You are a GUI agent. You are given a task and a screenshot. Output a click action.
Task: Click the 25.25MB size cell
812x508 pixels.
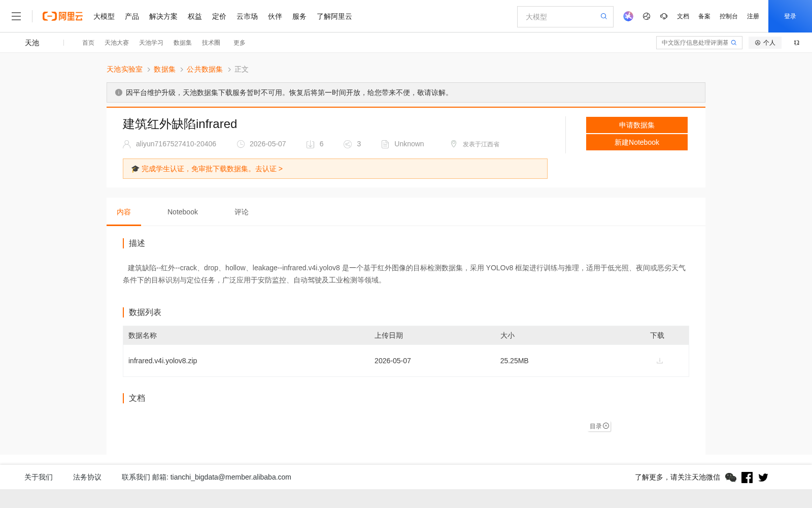pos(515,361)
